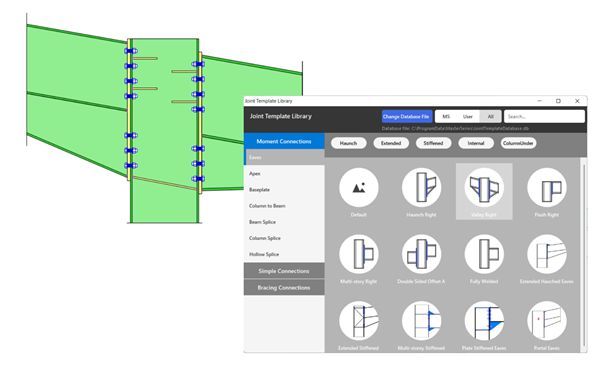Pick the Flush Right joint icon
600x366 pixels.
[546, 188]
